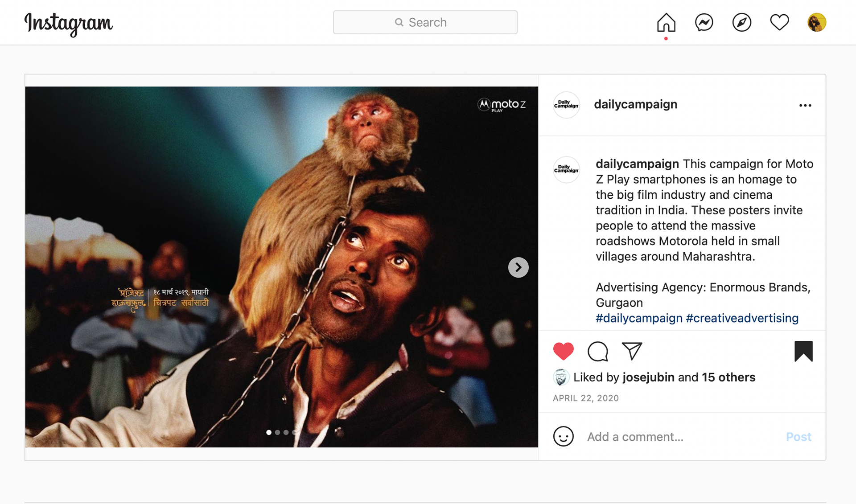The width and height of the screenshot is (856, 504).
Task: Open the Activity heart icon in header
Action: [x=779, y=22]
